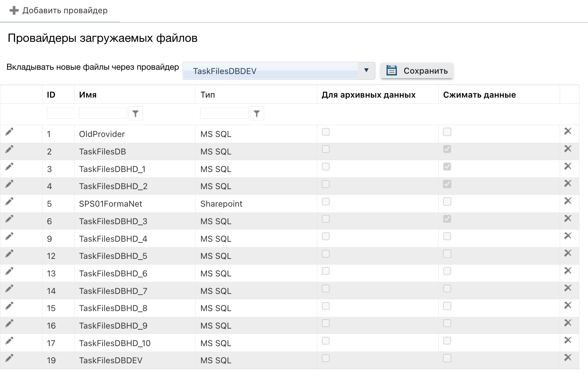The width and height of the screenshot is (588, 379).
Task: Check archive data for TaskFilesDBDEV
Action: (x=326, y=358)
